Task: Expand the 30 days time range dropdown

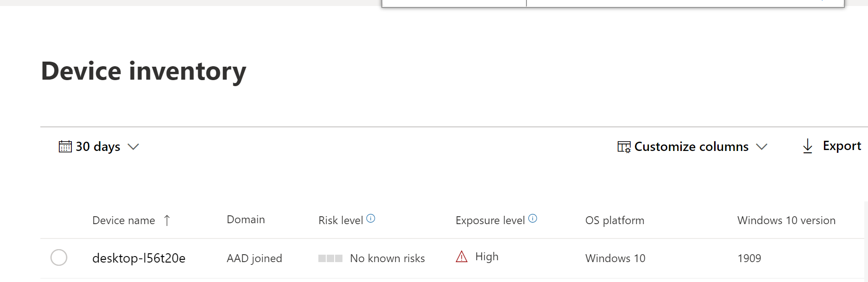Action: point(134,147)
